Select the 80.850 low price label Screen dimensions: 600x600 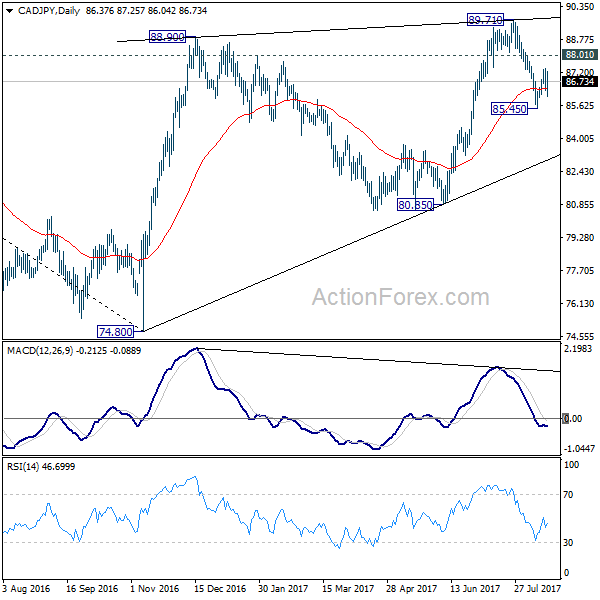[x=415, y=205]
